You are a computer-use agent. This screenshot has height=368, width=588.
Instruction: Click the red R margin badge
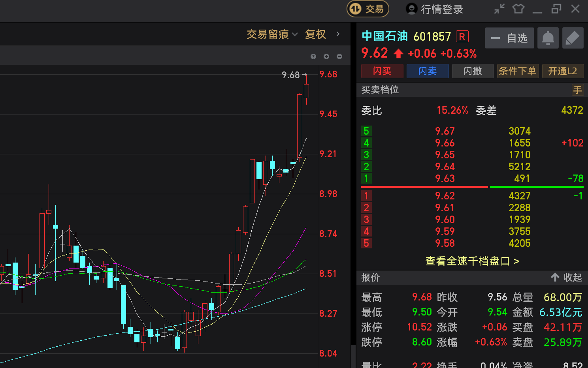[x=462, y=37]
